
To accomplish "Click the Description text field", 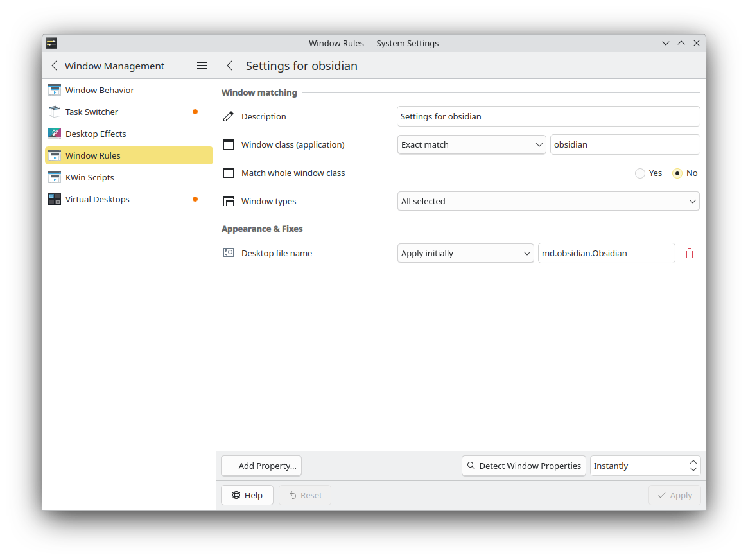I will pyautogui.click(x=548, y=116).
